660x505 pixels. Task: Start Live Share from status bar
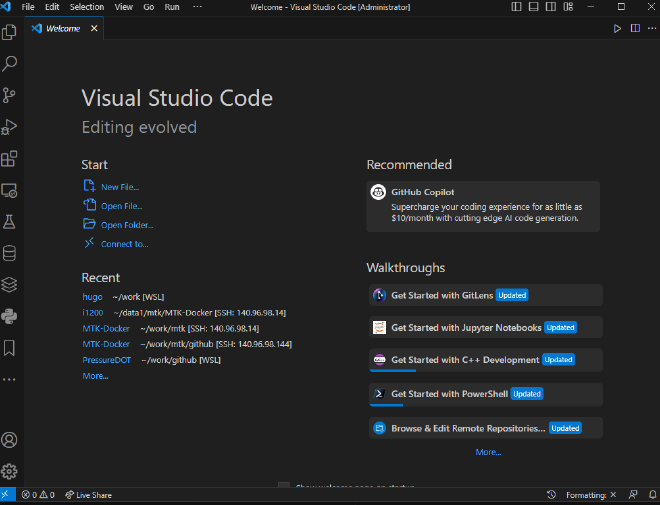88,495
